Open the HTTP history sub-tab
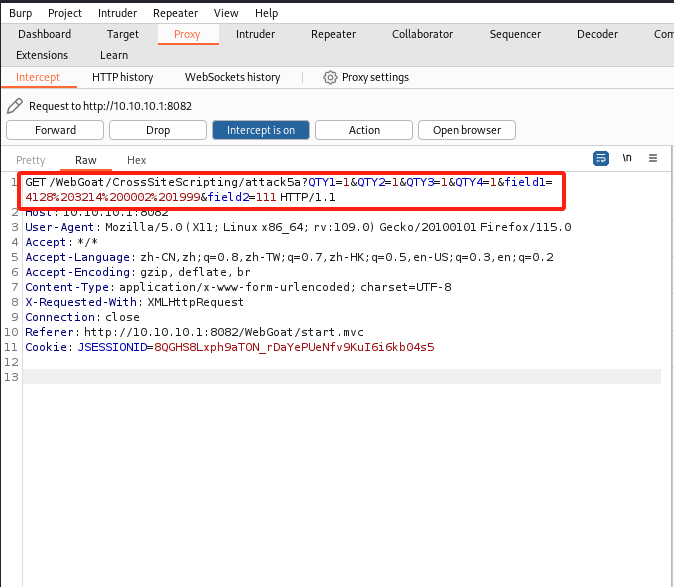The height and width of the screenshot is (587, 674). click(x=123, y=77)
